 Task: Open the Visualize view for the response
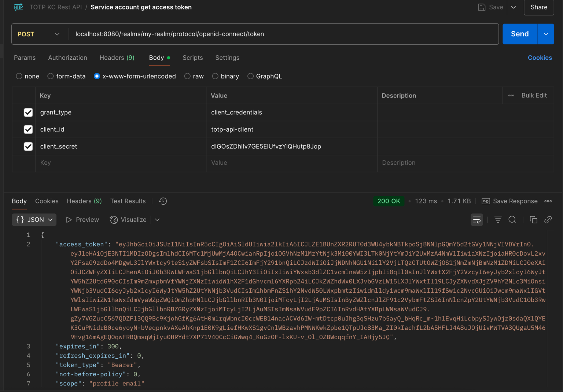(128, 219)
